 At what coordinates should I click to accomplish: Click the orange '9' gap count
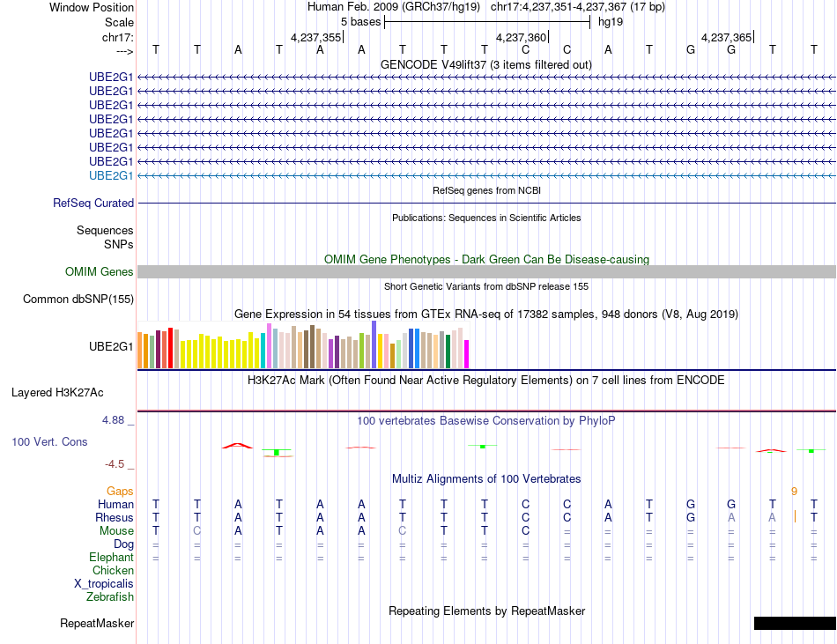(x=795, y=492)
